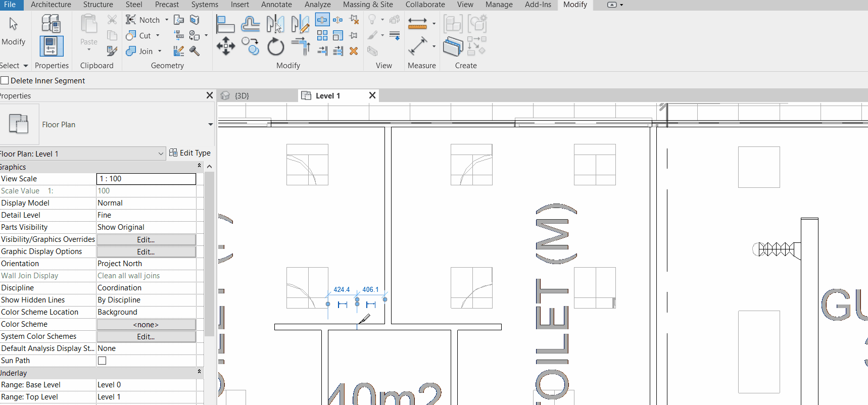Select Trim/Extend Multiple Elements tool
868x405 pixels.
(338, 51)
